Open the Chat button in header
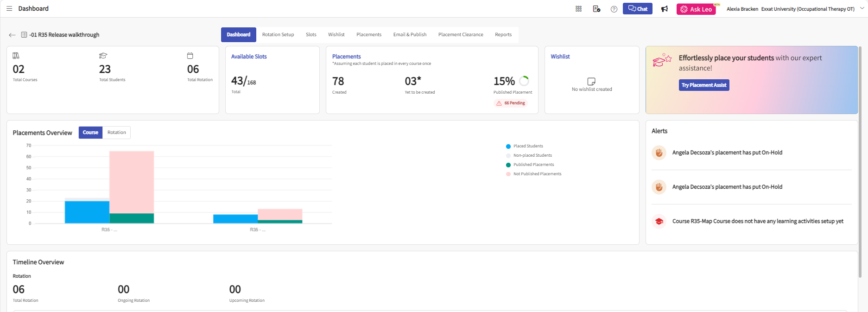Viewport: 868px width, 312px height. click(x=637, y=9)
